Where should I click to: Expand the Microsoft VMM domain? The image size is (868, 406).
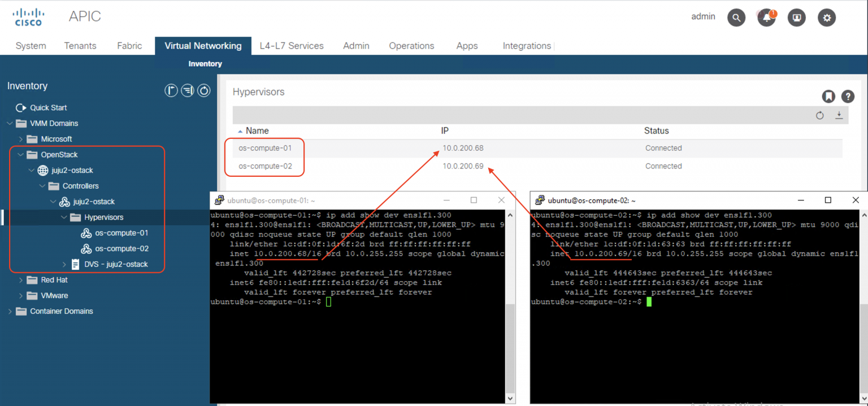(x=21, y=139)
